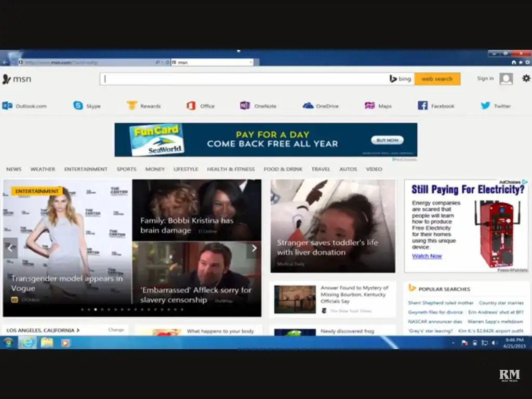The image size is (532, 399).
Task: Click Missing Bourbon article thumbnail
Action: click(x=295, y=299)
